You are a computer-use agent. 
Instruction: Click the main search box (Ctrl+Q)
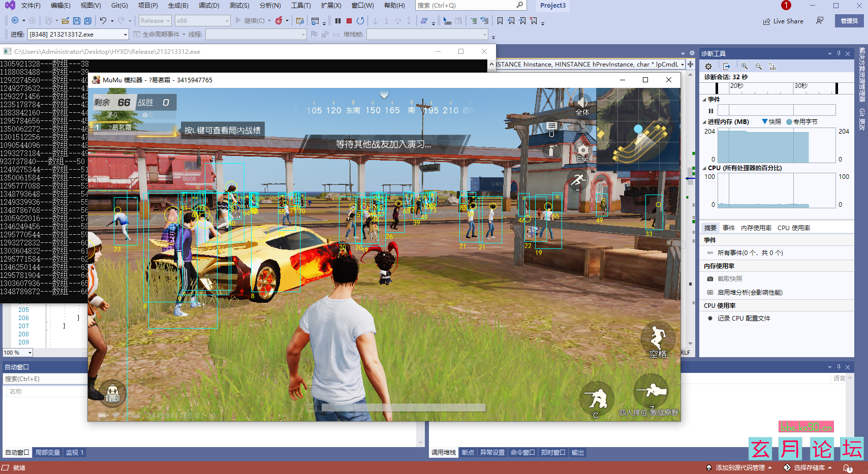[471, 6]
